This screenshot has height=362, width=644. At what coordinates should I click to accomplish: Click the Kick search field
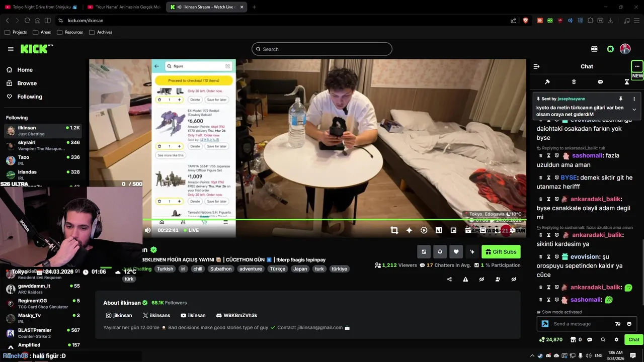click(322, 49)
